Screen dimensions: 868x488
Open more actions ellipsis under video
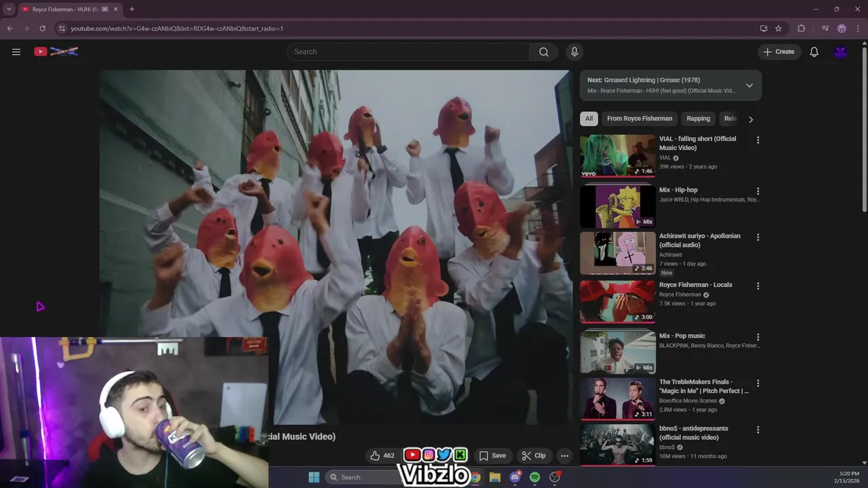[x=564, y=455]
